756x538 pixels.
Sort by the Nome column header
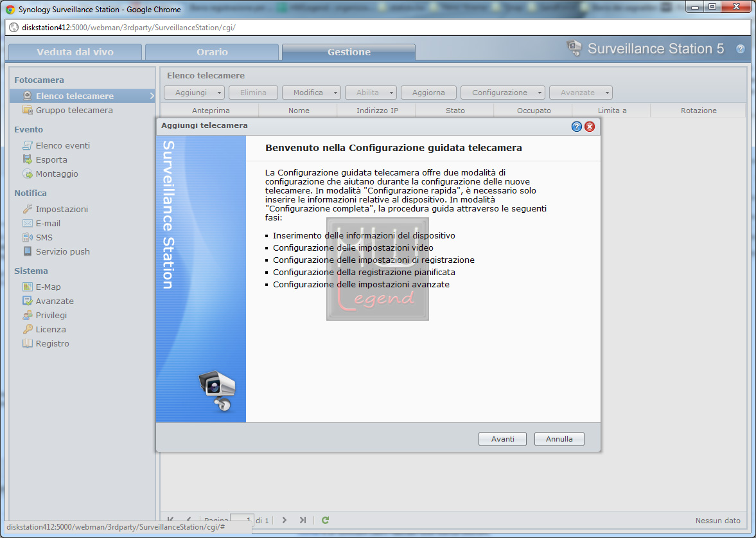pyautogui.click(x=299, y=111)
